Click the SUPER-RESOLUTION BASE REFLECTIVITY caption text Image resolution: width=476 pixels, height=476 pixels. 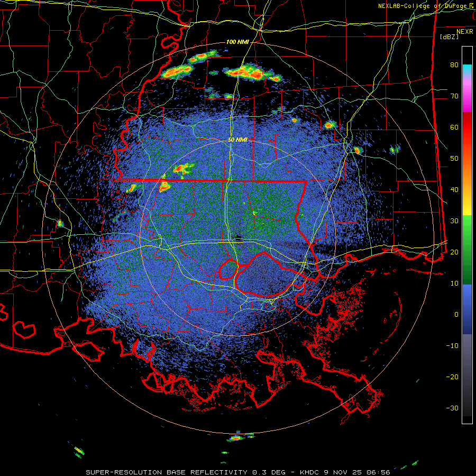(167, 472)
